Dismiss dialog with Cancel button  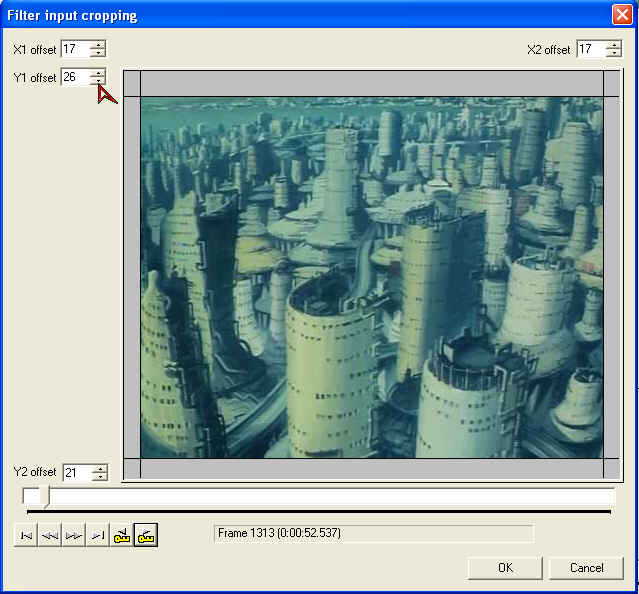(586, 568)
